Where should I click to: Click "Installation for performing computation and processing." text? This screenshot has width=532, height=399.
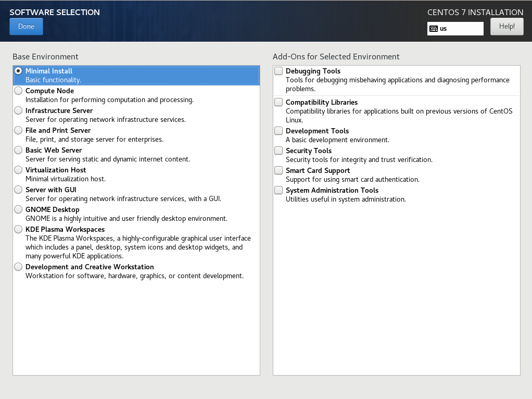[110, 100]
